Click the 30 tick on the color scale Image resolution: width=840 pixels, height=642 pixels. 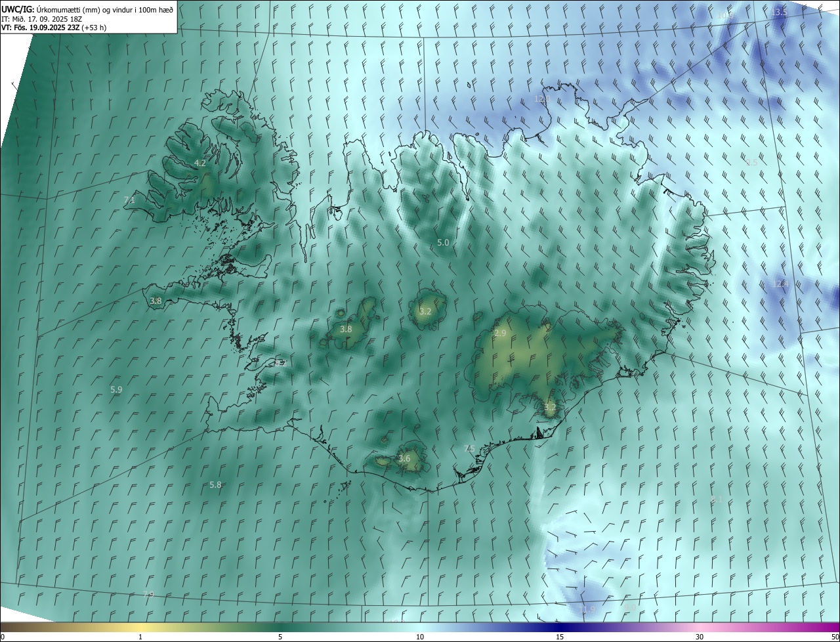700,637
